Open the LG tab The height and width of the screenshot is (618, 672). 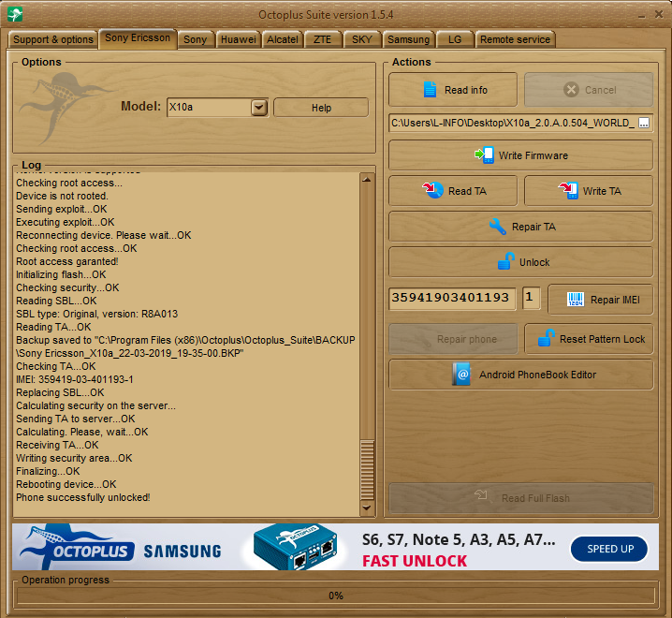pos(455,39)
